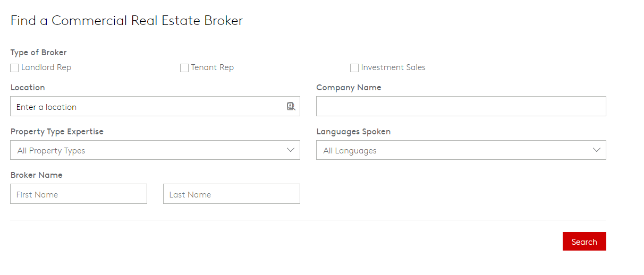The image size is (644, 275).
Task: Click the chevron arrow on Languages Spoken
Action: pos(597,150)
